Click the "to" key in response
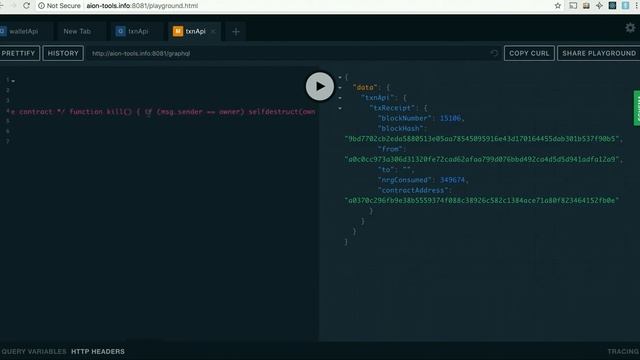Image resolution: width=640 pixels, height=360 pixels. click(x=385, y=169)
